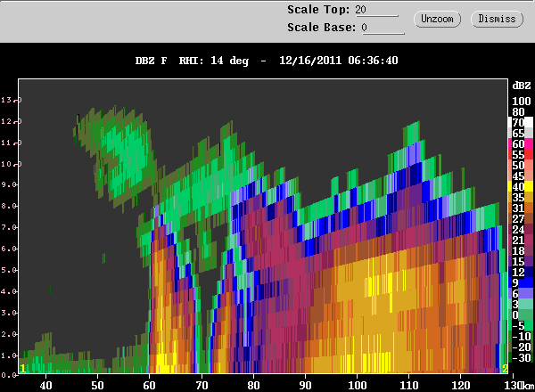Click the Scale Base label
The height and width of the screenshot is (392, 535).
(x=321, y=28)
